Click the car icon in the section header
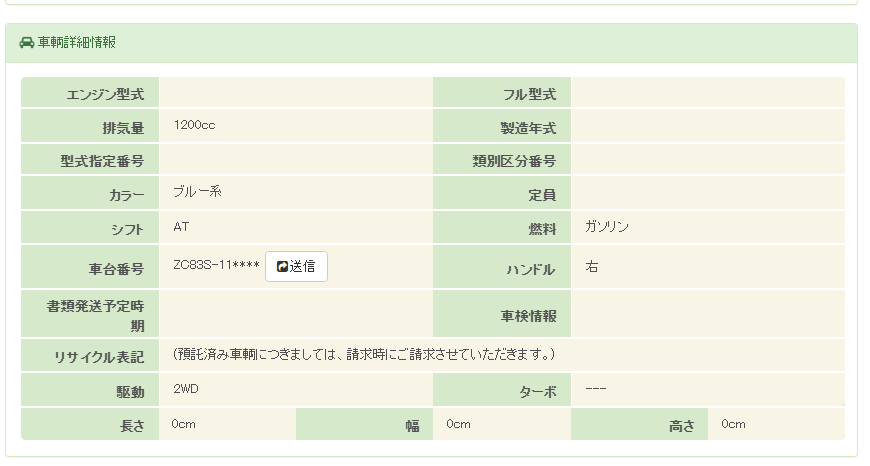Image resolution: width=870 pixels, height=466 pixels. tap(27, 42)
